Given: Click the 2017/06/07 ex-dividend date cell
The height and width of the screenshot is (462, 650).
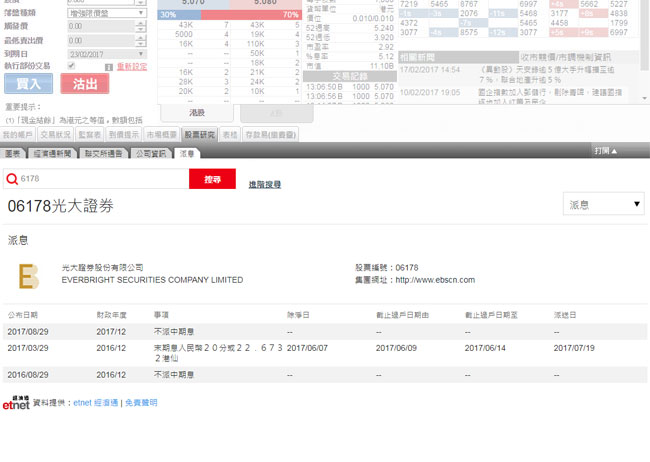Looking at the screenshot, I should tap(307, 348).
